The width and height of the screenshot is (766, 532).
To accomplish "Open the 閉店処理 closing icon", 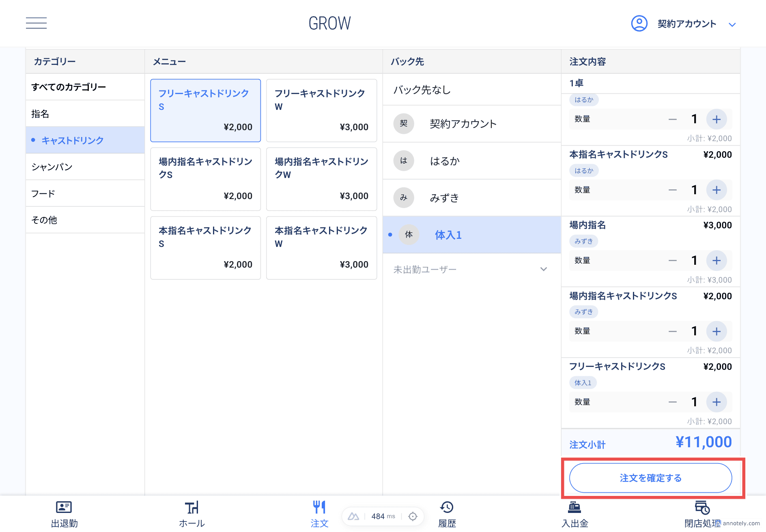I will 702,507.
